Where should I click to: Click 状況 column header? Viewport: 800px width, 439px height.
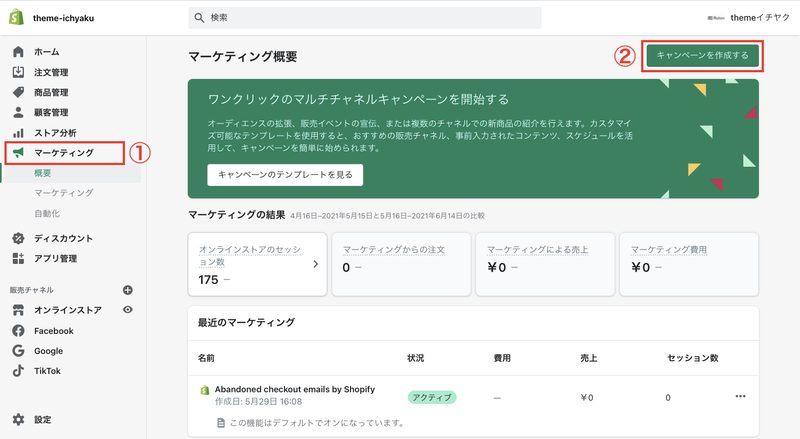tap(415, 358)
